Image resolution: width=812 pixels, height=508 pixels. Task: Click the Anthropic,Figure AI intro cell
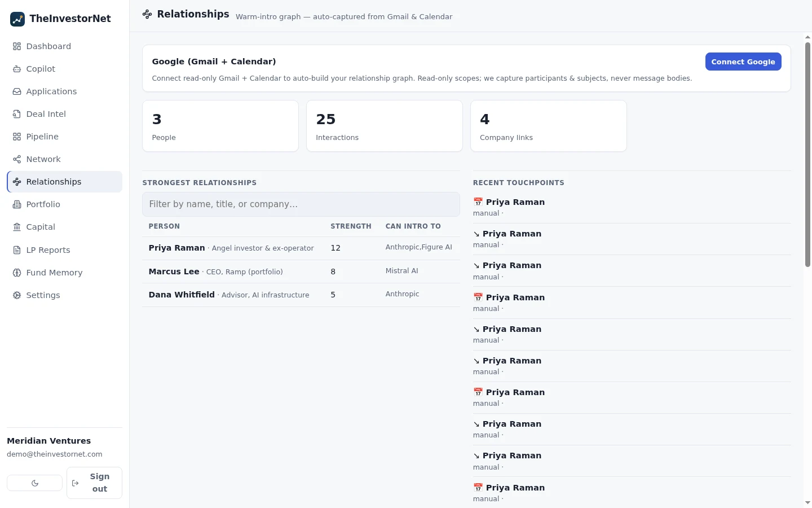click(x=419, y=247)
